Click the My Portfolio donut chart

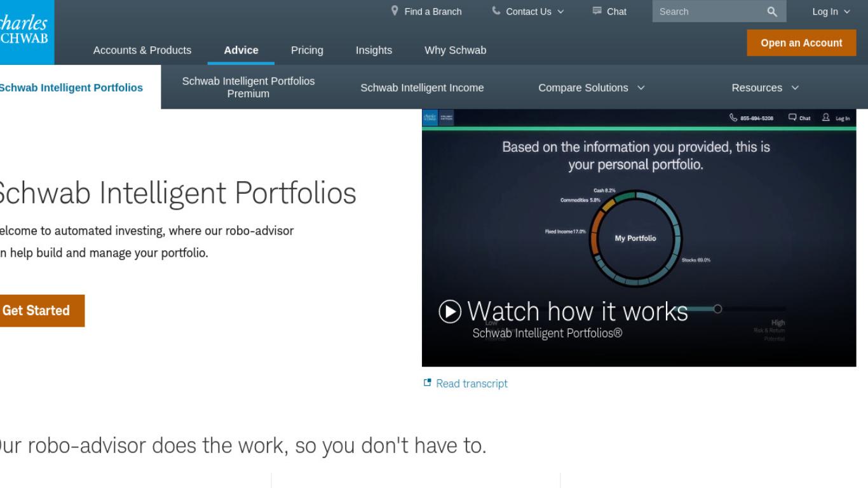[635, 238]
